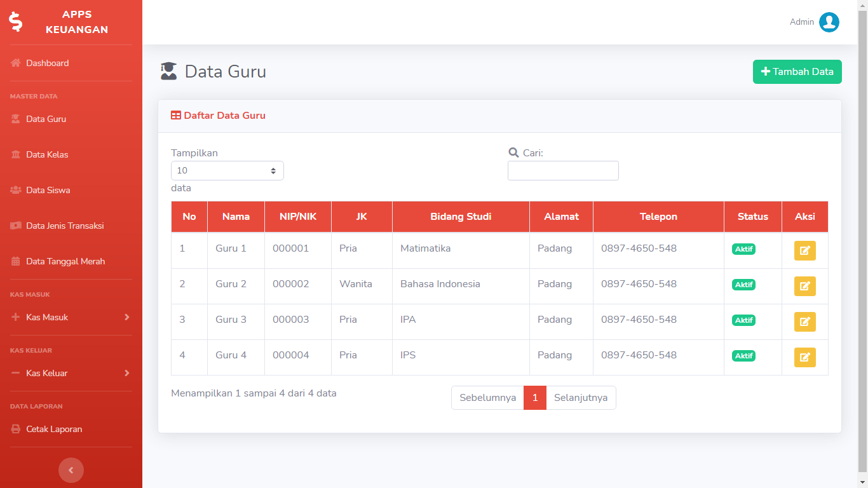Click the Selanjutnya pagination button
Screen dimensions: 868x488
pyautogui.click(x=581, y=398)
